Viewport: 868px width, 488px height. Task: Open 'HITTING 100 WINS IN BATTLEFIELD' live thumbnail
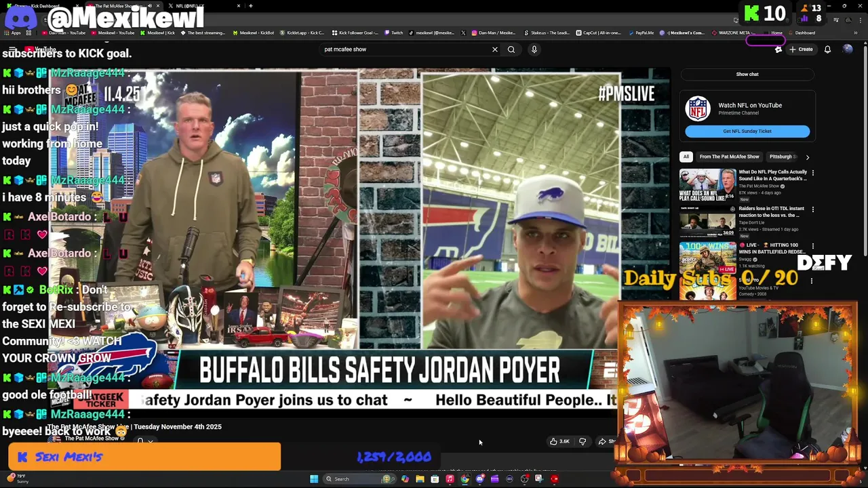point(707,258)
